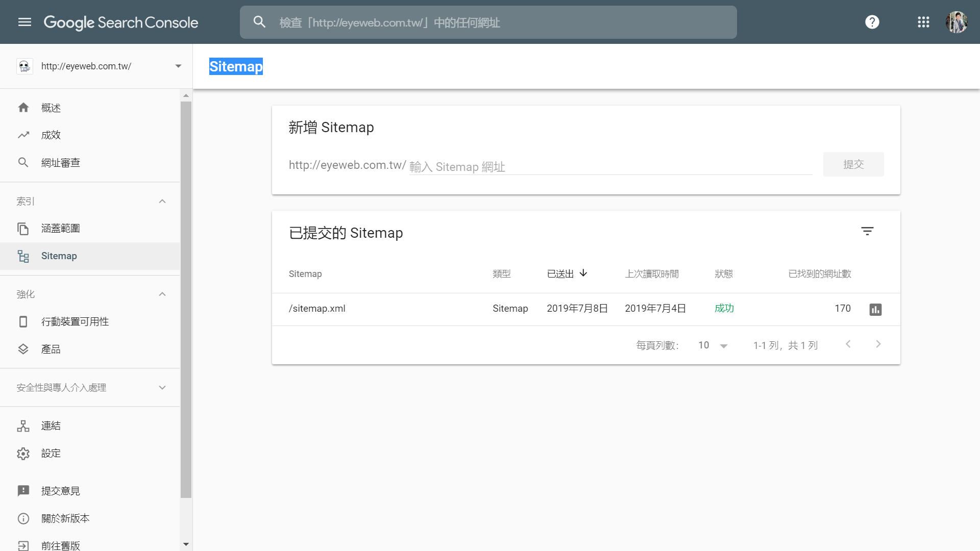Open 網址審查 URL inspection

[x=90, y=163]
